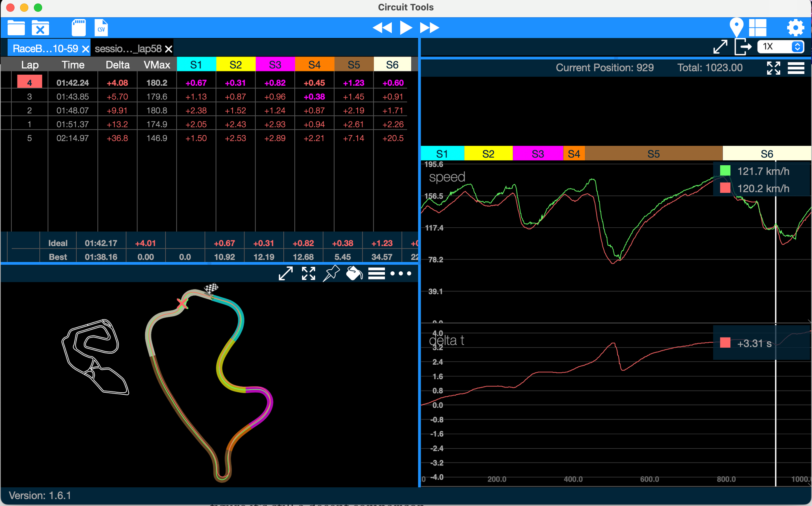812x506 pixels.
Task: Open the graph panel hamburger menu
Action: click(796, 68)
